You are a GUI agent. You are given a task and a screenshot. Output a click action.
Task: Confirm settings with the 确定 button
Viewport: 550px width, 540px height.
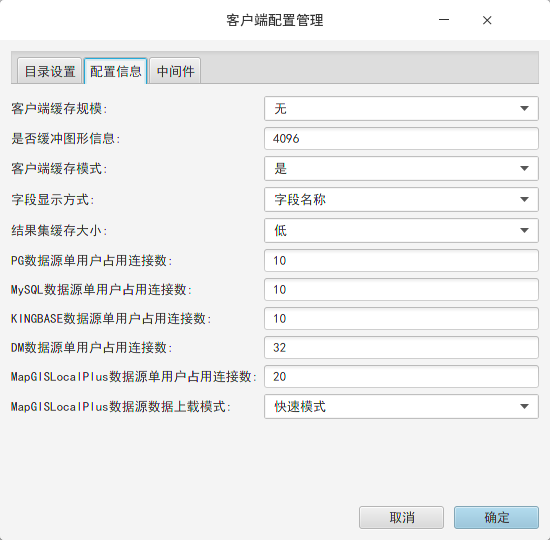[x=496, y=517]
